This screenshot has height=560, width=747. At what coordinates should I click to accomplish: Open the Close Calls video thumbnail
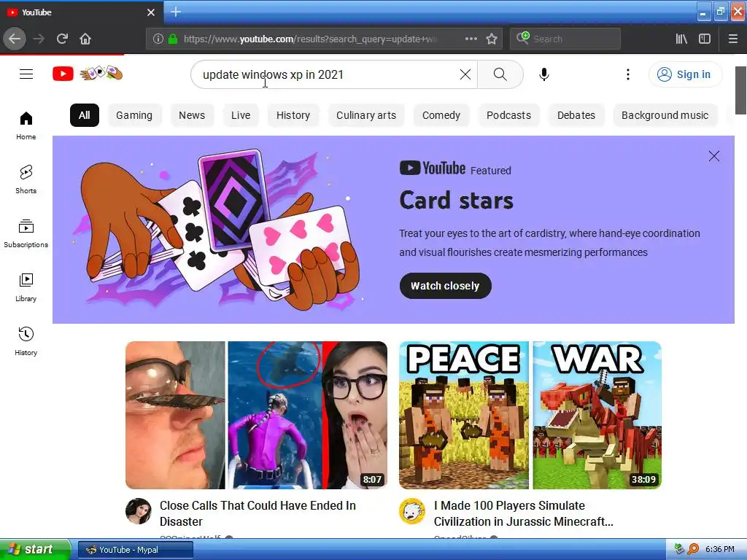pyautogui.click(x=256, y=415)
